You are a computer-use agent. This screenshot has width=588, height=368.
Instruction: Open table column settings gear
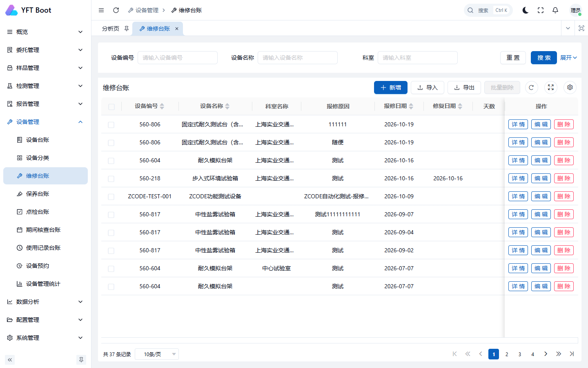[570, 88]
